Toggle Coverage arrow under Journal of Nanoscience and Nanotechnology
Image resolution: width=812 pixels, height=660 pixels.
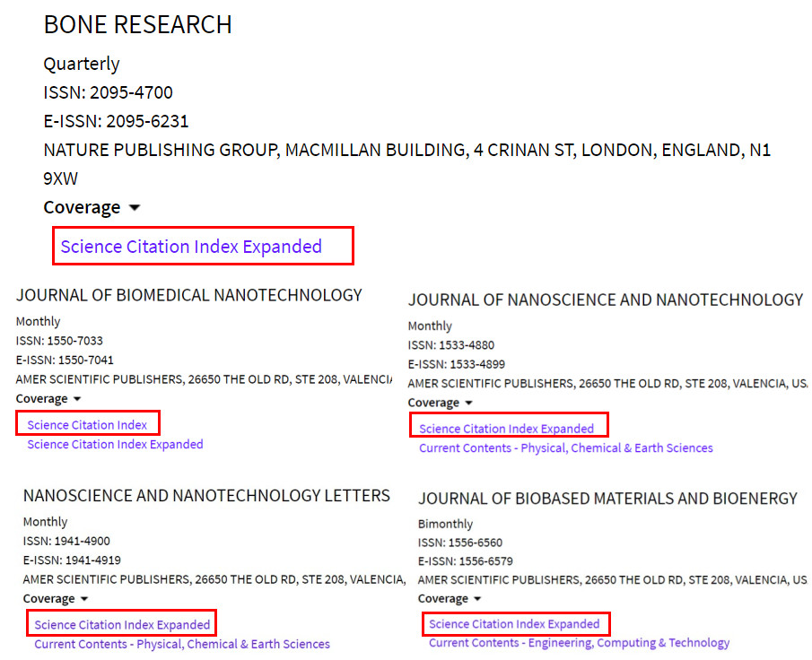pos(468,403)
